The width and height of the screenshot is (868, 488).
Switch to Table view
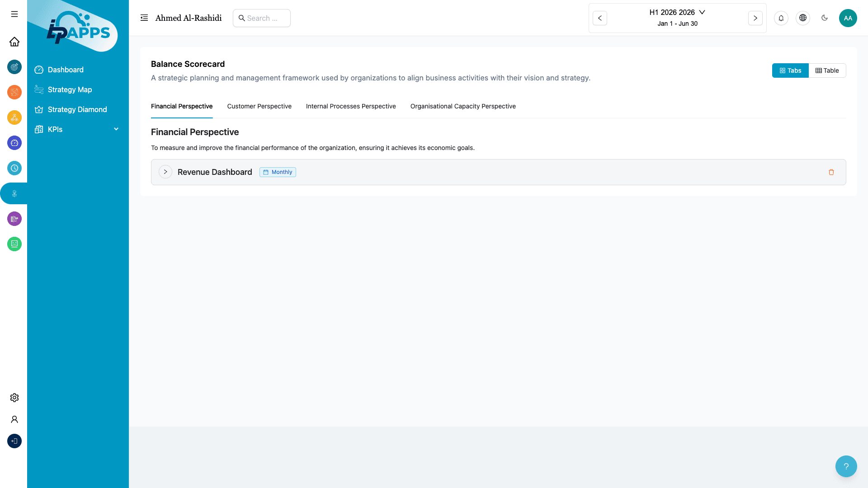(827, 70)
